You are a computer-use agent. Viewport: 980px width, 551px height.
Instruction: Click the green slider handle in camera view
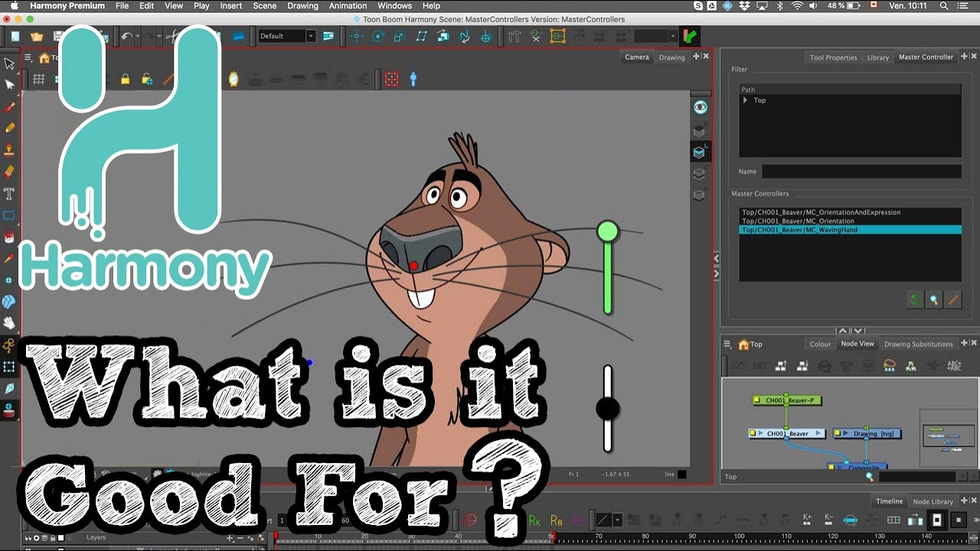coord(608,231)
